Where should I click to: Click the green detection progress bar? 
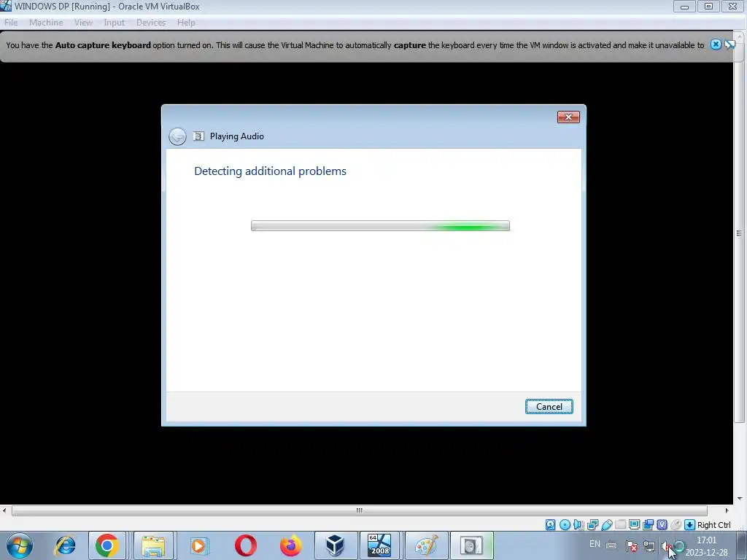pos(380,226)
